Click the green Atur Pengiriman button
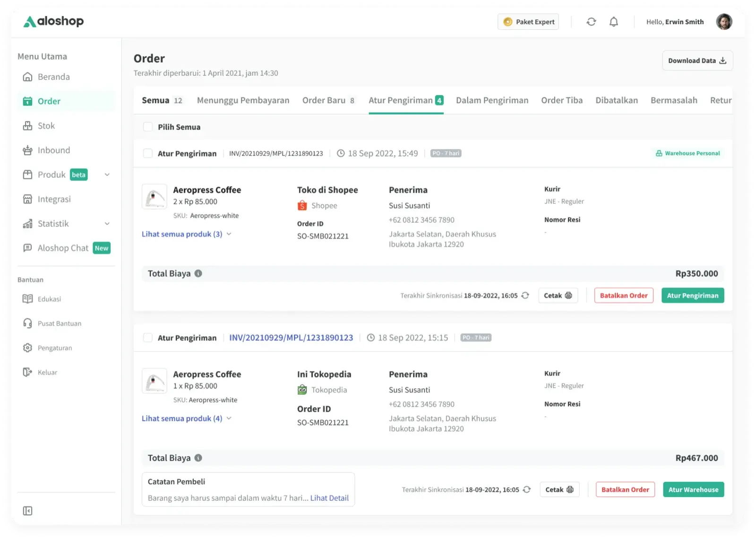Image resolution: width=756 pixels, height=540 pixels. click(x=693, y=296)
